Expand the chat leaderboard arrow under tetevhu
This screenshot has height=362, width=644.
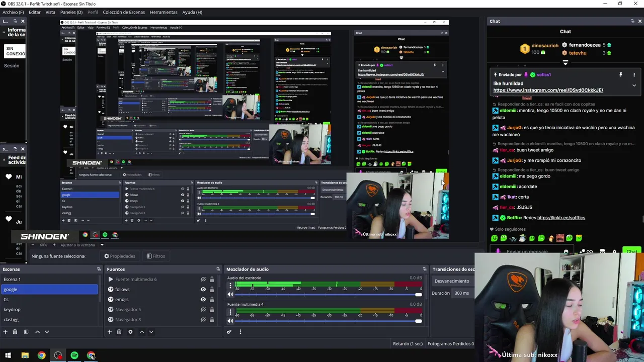566,63
